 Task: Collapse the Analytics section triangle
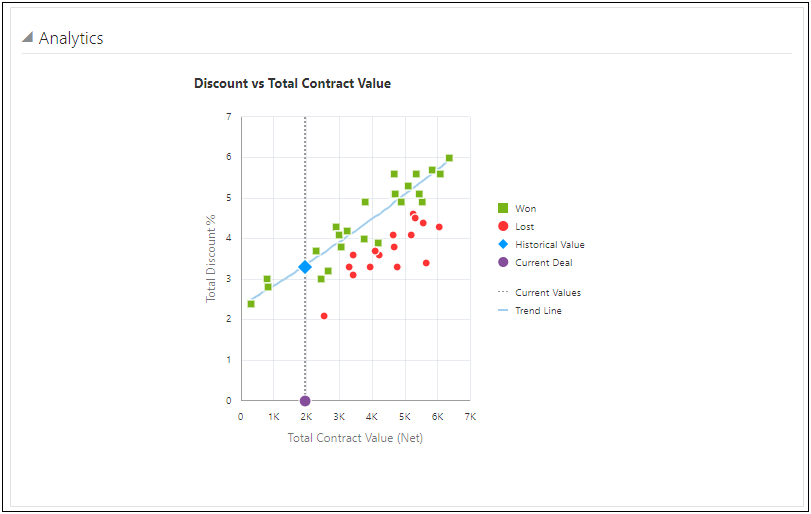point(27,38)
